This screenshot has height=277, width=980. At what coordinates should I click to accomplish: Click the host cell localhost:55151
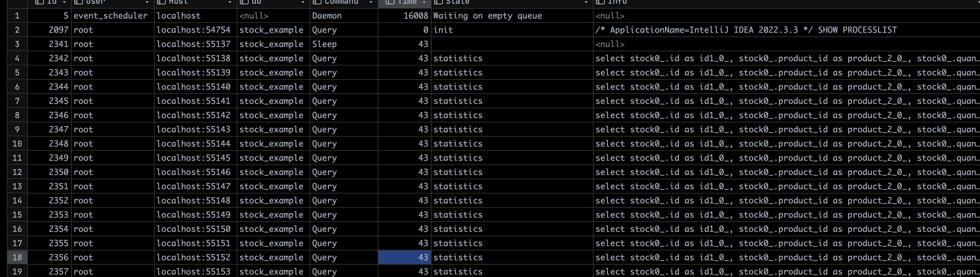[196, 243]
